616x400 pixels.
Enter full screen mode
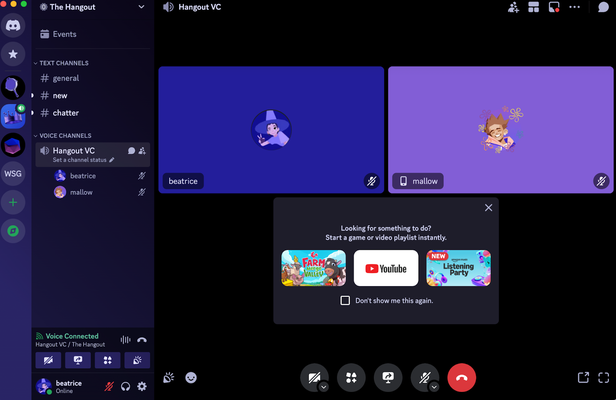[x=604, y=378]
